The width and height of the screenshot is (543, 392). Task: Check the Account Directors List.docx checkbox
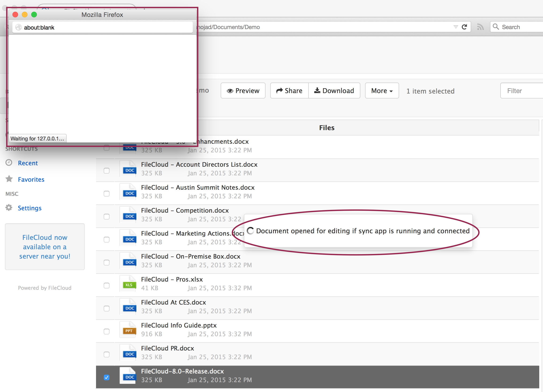(x=107, y=170)
